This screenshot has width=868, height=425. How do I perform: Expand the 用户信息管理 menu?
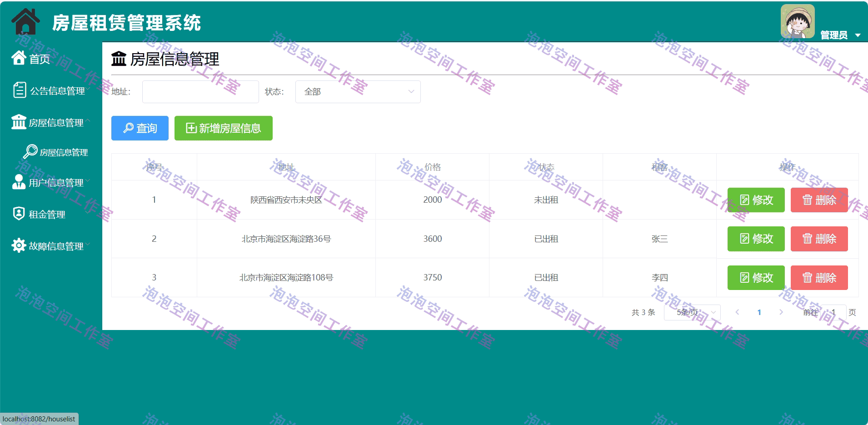tap(51, 182)
